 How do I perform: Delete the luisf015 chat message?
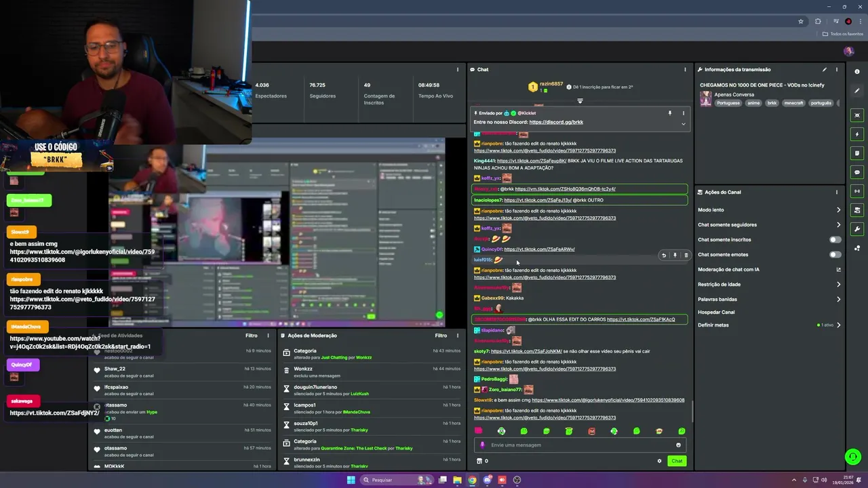point(686,256)
